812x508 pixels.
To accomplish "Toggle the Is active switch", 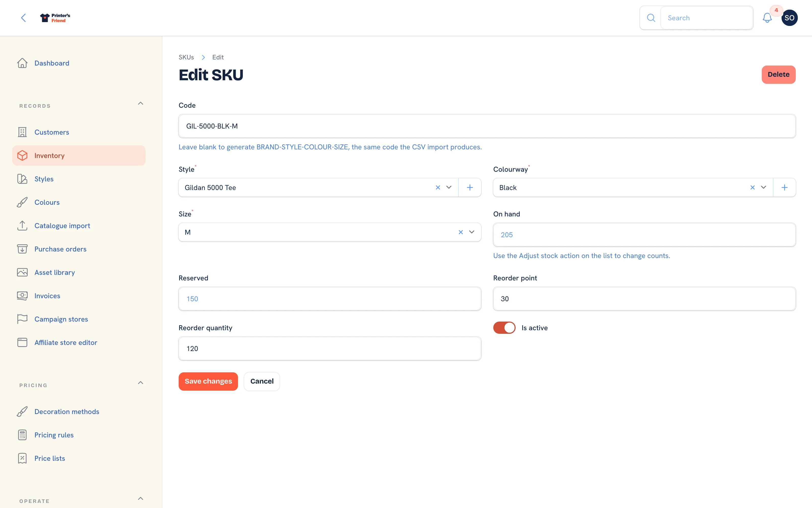I will [x=504, y=328].
